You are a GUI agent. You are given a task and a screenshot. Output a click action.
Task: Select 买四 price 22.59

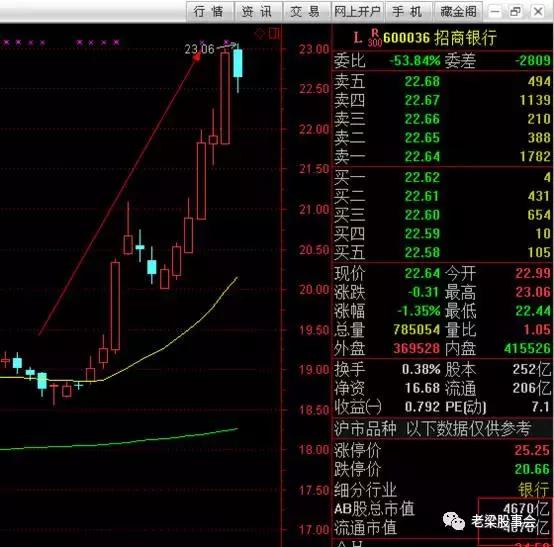[422, 233]
